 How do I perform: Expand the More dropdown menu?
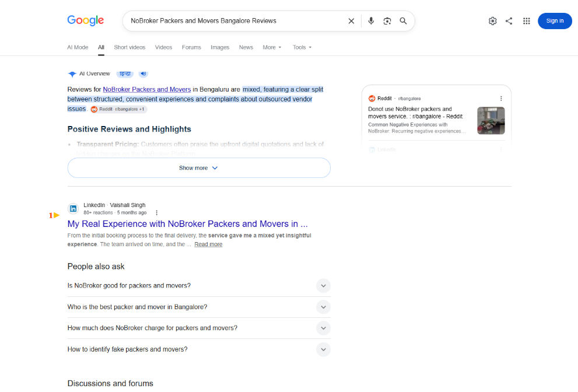coord(272,47)
